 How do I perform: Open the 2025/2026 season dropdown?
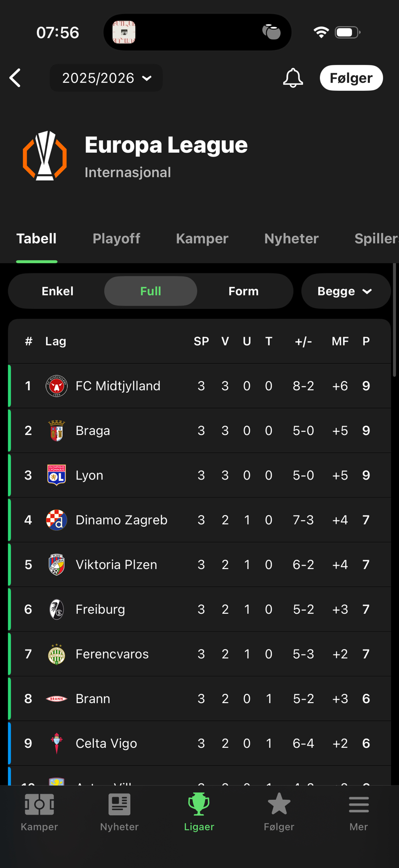[106, 78]
